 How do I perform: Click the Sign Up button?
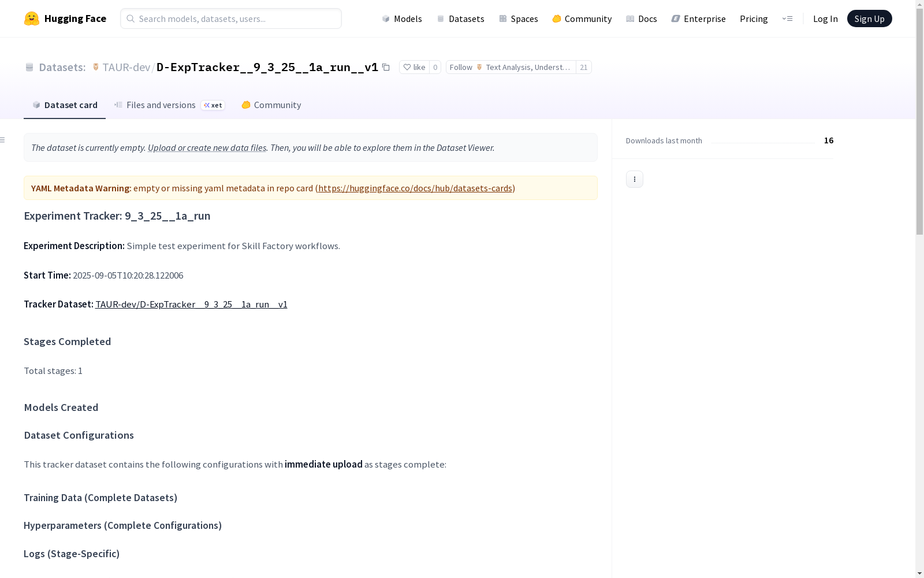click(870, 18)
